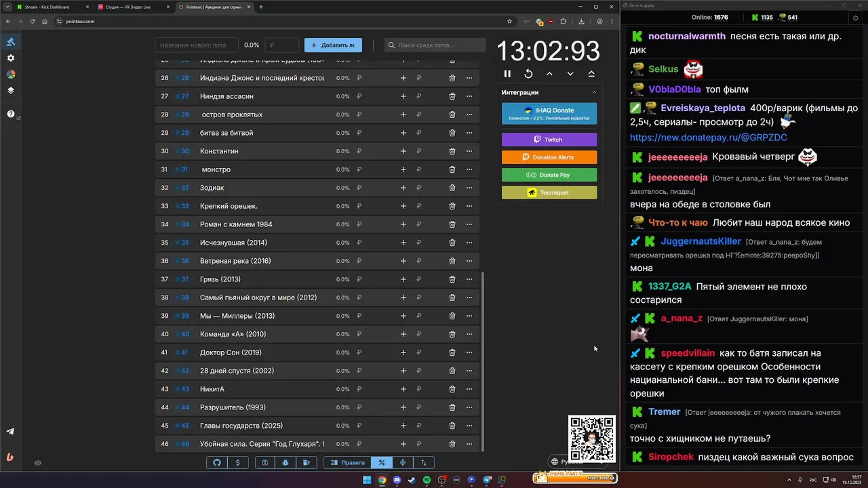Click the clear-all trash icon in the bottom toolbar
Screen dimensions: 868x488
pyautogui.click(x=307, y=463)
